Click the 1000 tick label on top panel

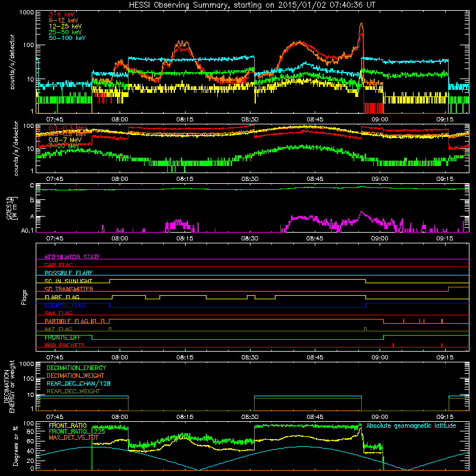(26, 12)
